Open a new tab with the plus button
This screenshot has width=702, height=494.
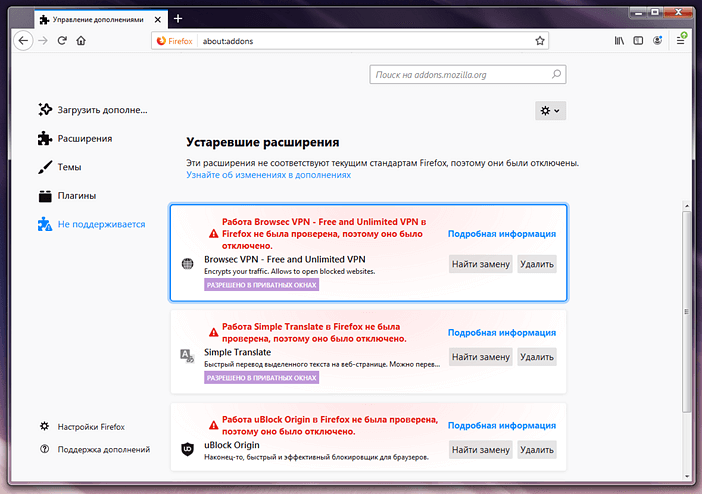178,19
